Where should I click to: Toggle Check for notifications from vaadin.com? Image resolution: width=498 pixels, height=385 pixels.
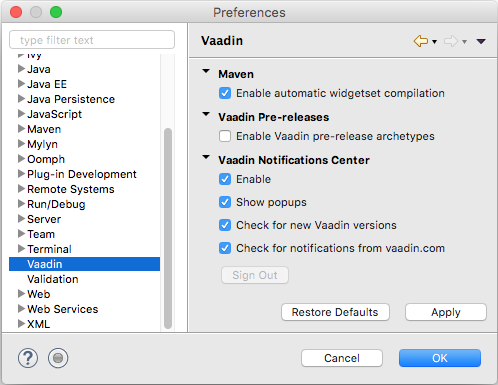pos(225,248)
